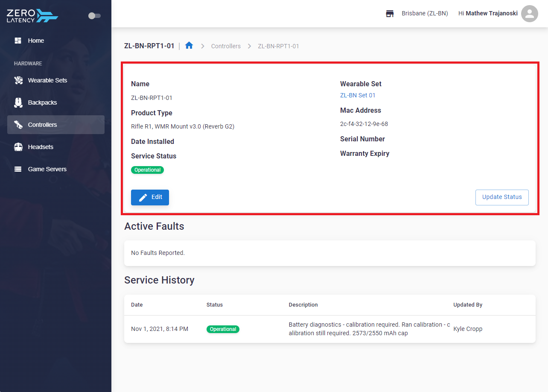Click the Serial Number field label
Viewport: 548px width, 392px height.
coord(362,139)
